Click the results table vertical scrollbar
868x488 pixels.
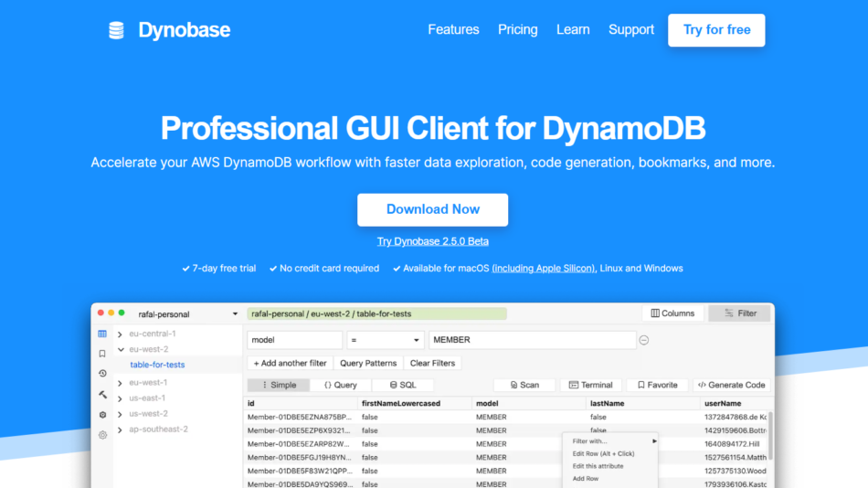(x=770, y=435)
